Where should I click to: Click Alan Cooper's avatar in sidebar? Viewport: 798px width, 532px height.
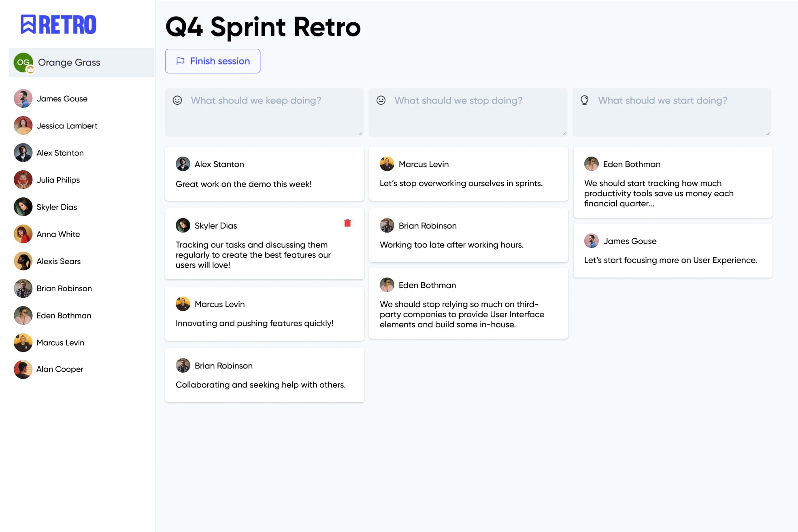pyautogui.click(x=23, y=369)
